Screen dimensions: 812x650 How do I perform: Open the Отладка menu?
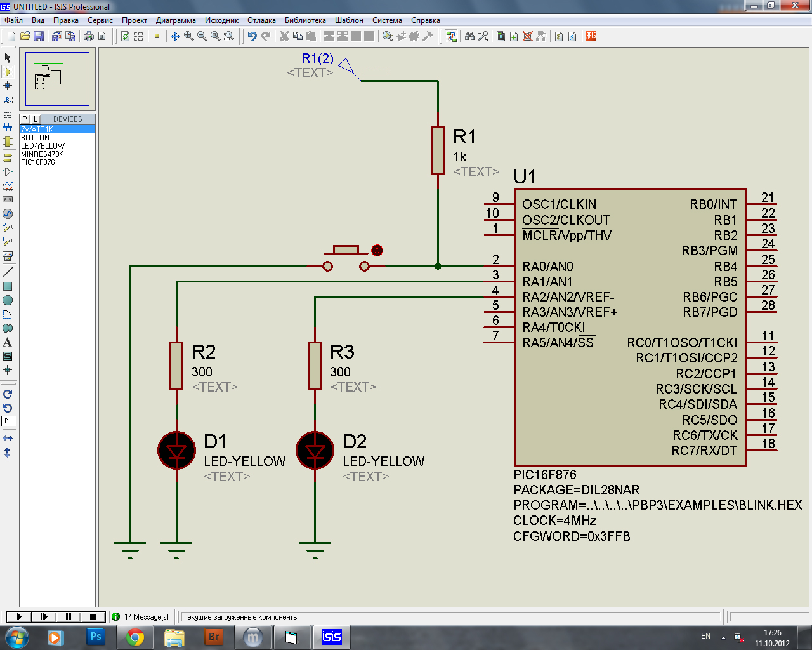[x=261, y=20]
